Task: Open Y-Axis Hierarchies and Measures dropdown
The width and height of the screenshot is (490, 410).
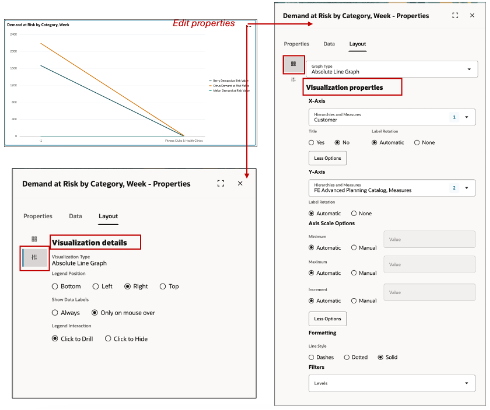Action: click(392, 188)
